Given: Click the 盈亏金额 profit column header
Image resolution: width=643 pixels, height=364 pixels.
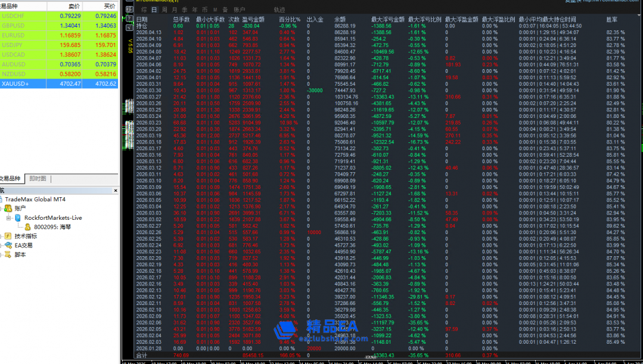Looking at the screenshot, I should point(253,19).
